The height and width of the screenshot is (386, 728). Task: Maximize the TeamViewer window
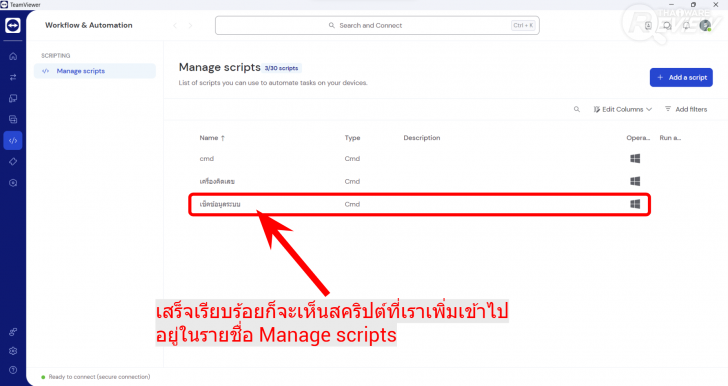click(x=693, y=5)
